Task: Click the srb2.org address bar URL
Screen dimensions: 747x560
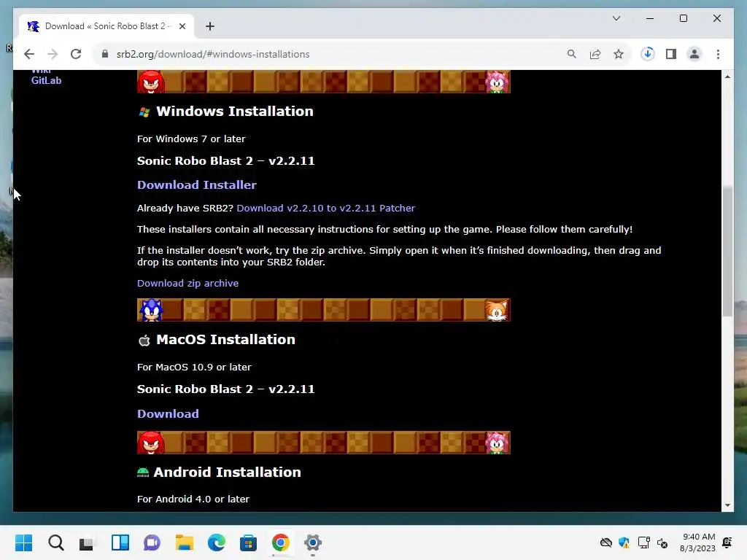Action: (213, 54)
